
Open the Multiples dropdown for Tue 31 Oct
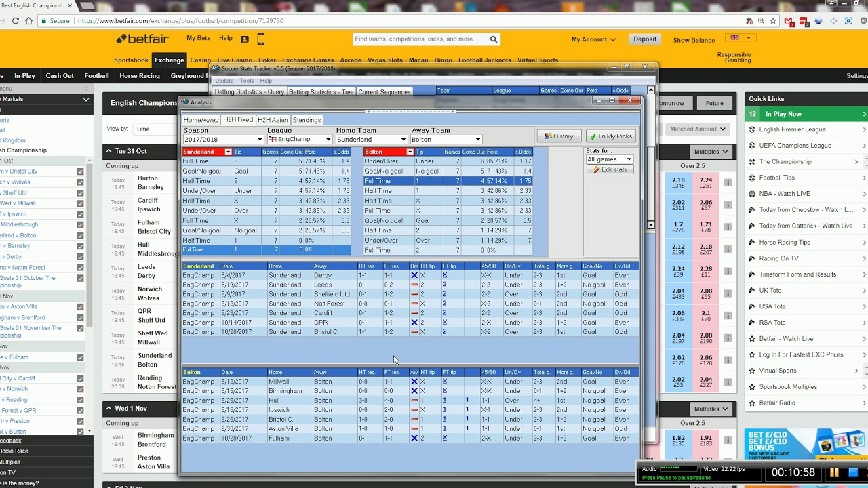click(x=709, y=152)
